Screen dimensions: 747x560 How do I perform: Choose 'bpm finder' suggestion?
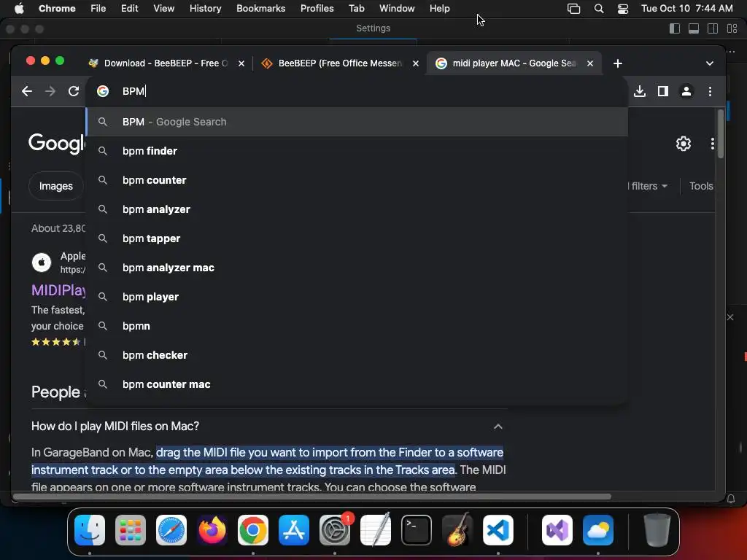tap(357, 151)
